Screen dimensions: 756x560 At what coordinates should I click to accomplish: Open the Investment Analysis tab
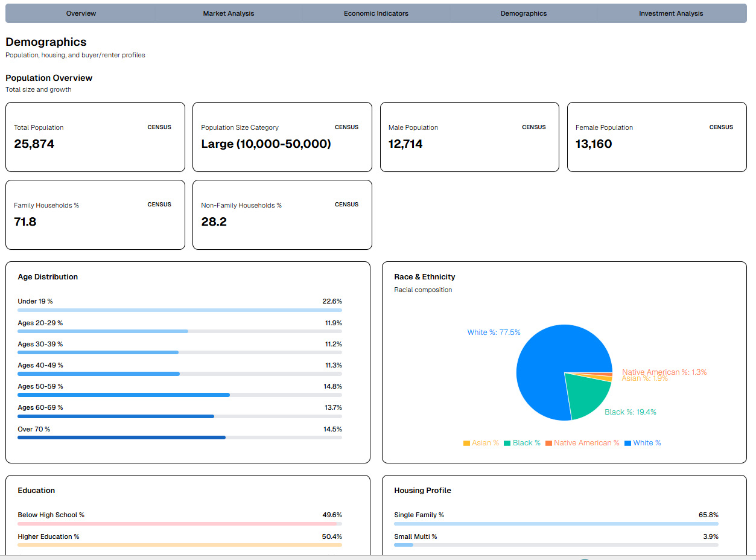click(x=670, y=13)
